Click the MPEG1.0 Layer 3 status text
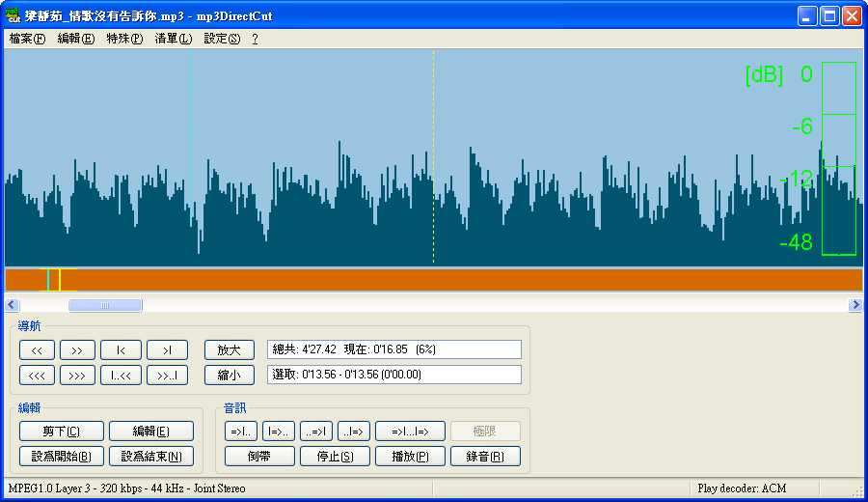Image resolution: width=868 pixels, height=502 pixels. pos(126,488)
